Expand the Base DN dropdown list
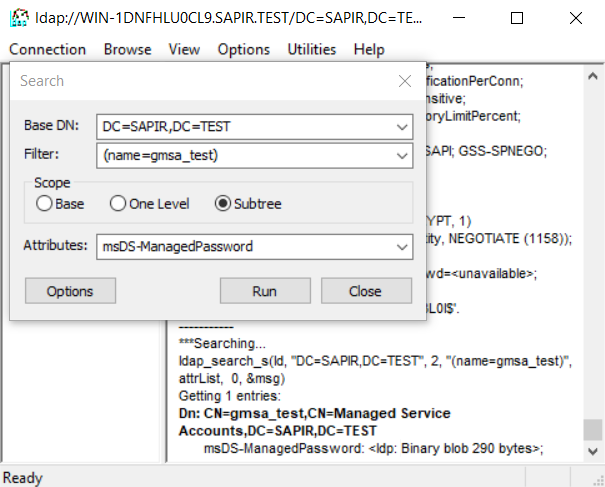 pos(401,127)
